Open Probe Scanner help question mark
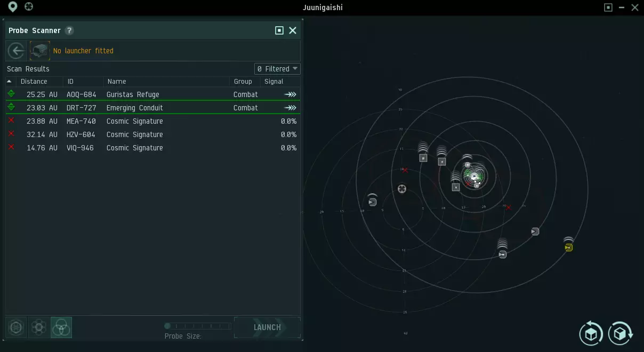Viewport: 644px width, 352px height. click(69, 30)
